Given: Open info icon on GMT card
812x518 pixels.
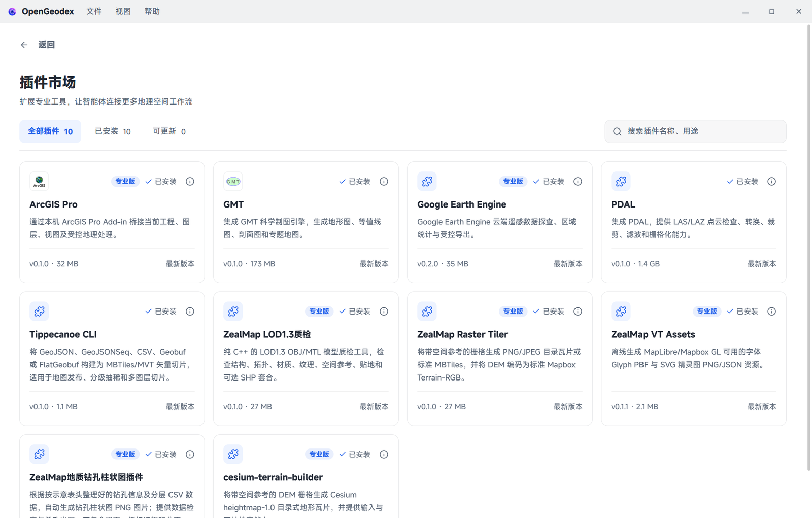Looking at the screenshot, I should click(x=384, y=182).
